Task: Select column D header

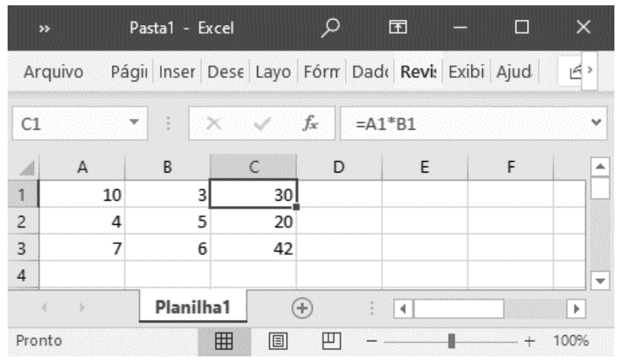Action: [339, 167]
